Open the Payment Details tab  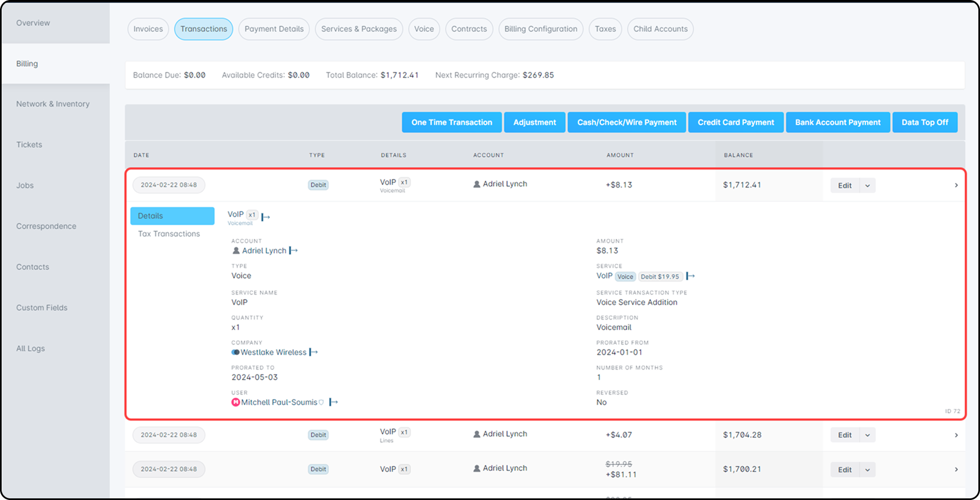tap(274, 29)
